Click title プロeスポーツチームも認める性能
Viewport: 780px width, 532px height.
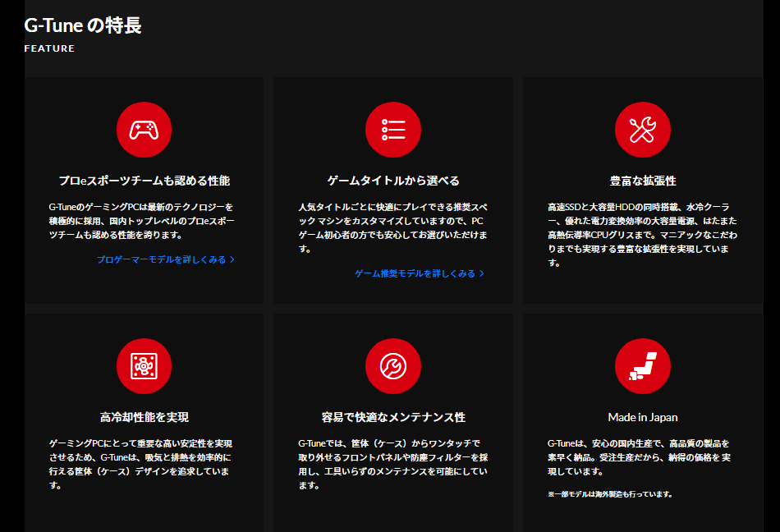[x=145, y=181]
